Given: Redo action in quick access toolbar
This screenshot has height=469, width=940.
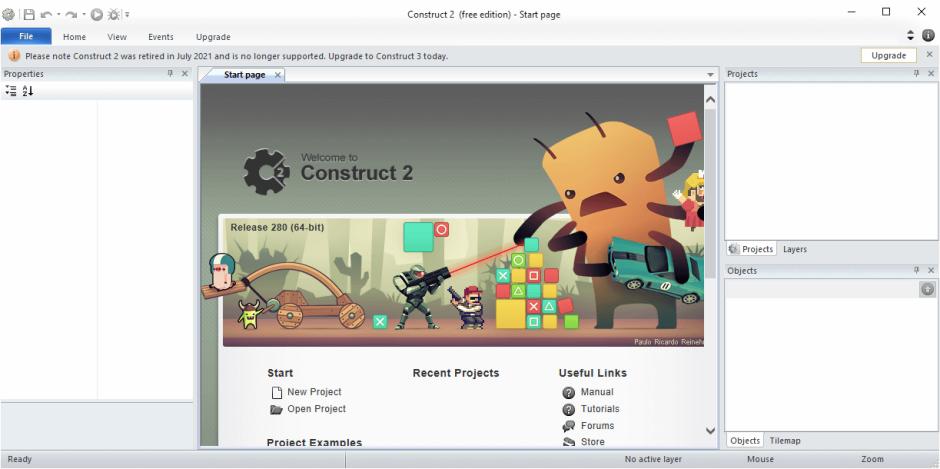Looking at the screenshot, I should pos(71,14).
